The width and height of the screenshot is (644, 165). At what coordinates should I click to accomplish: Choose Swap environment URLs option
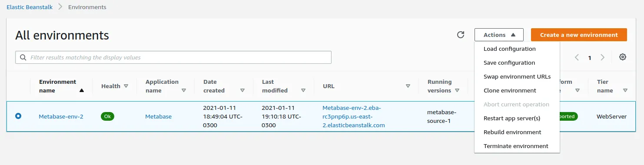point(517,76)
